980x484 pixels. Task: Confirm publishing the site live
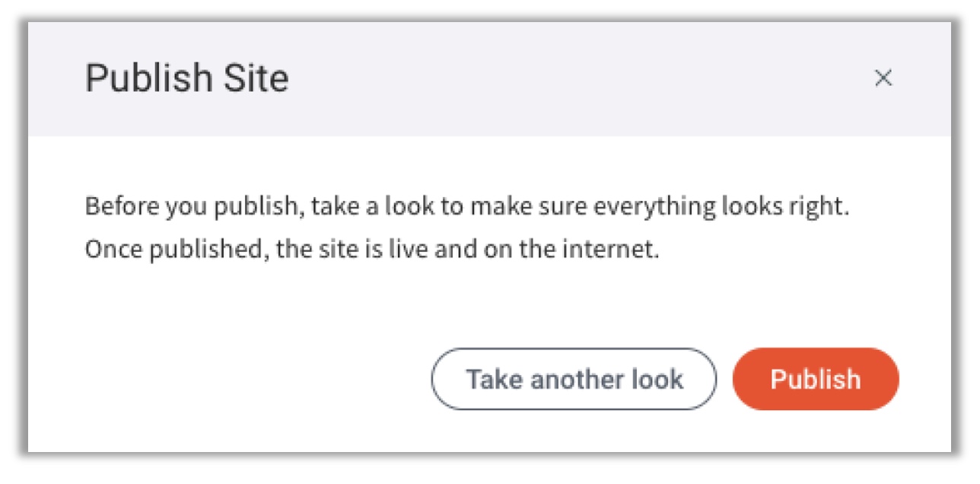point(815,379)
